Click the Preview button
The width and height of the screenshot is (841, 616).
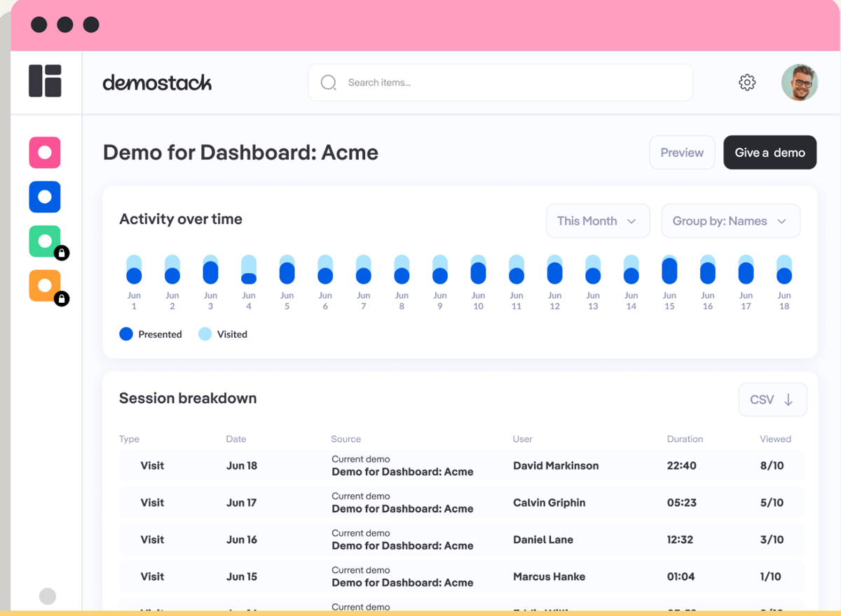682,152
